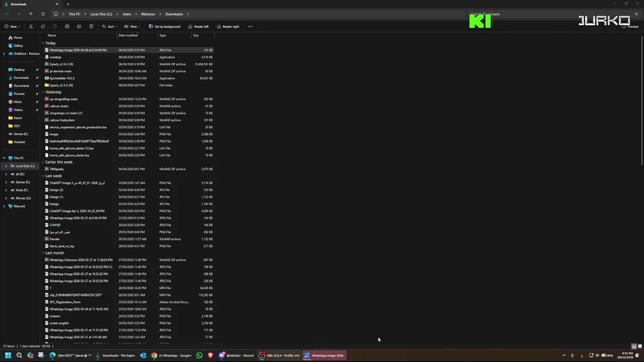The image size is (644, 362).
Task: Click the Delete trash icon in toolbar
Action: 91,27
